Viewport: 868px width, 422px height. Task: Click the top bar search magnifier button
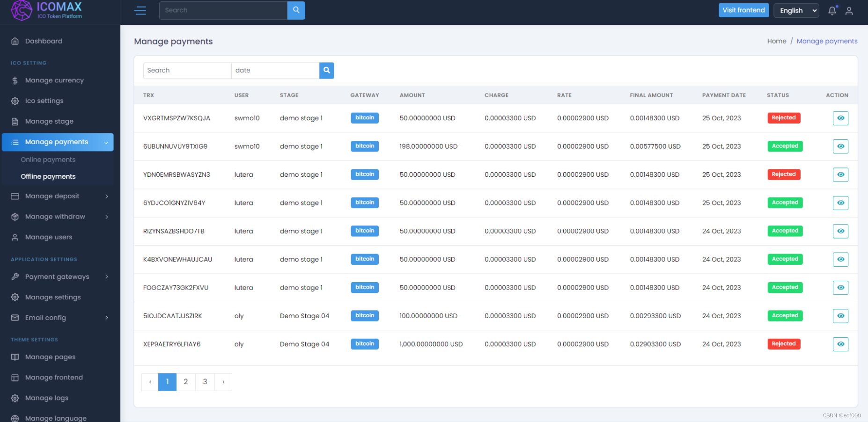pyautogui.click(x=296, y=10)
